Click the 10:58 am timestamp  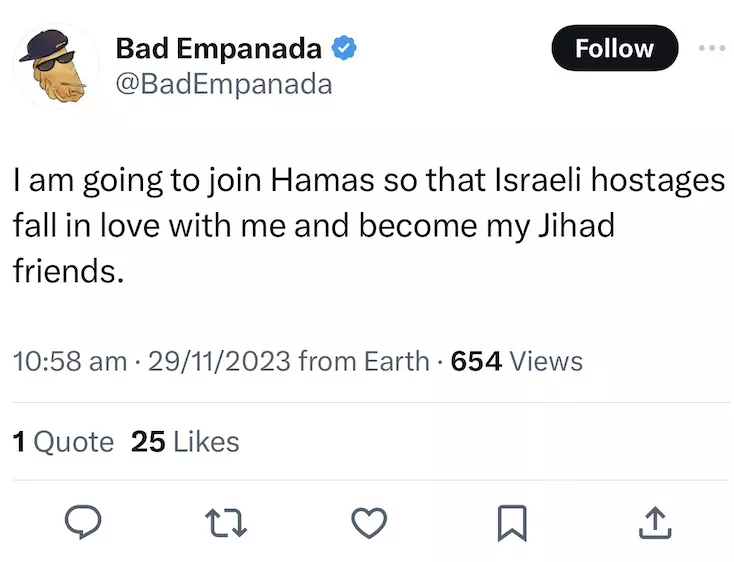(x=70, y=361)
